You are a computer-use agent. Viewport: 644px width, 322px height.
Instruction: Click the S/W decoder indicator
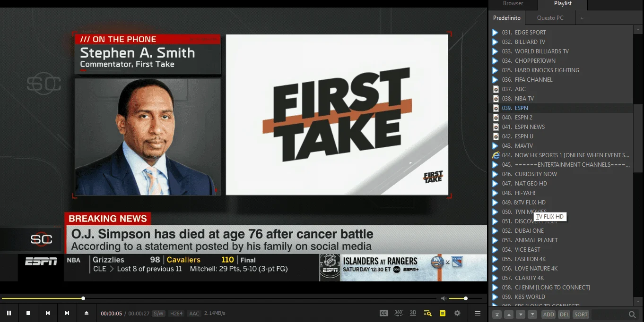coord(159,314)
